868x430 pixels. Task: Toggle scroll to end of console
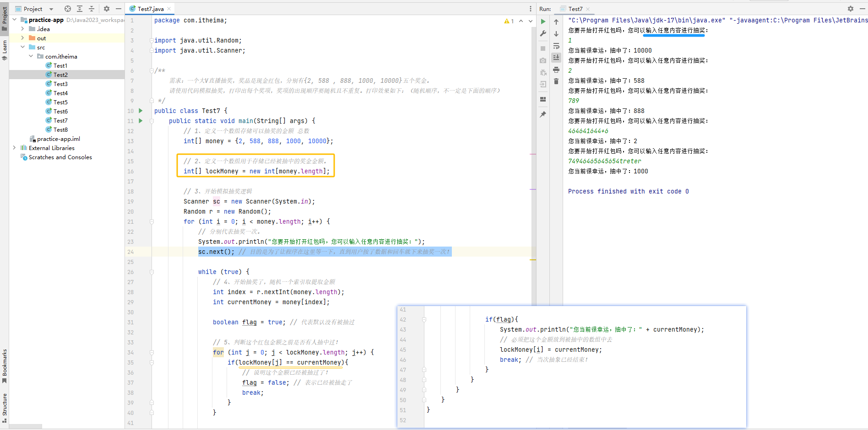click(x=556, y=58)
